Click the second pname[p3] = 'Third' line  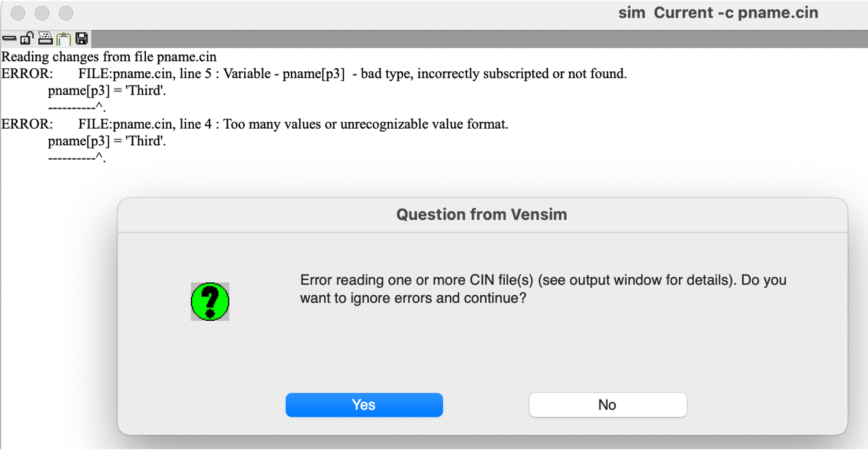(x=107, y=141)
